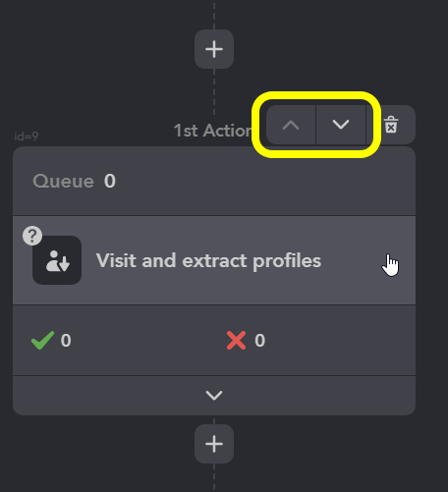Add a step above the 1st Action
This screenshot has height=492, width=448.
coord(214,49)
